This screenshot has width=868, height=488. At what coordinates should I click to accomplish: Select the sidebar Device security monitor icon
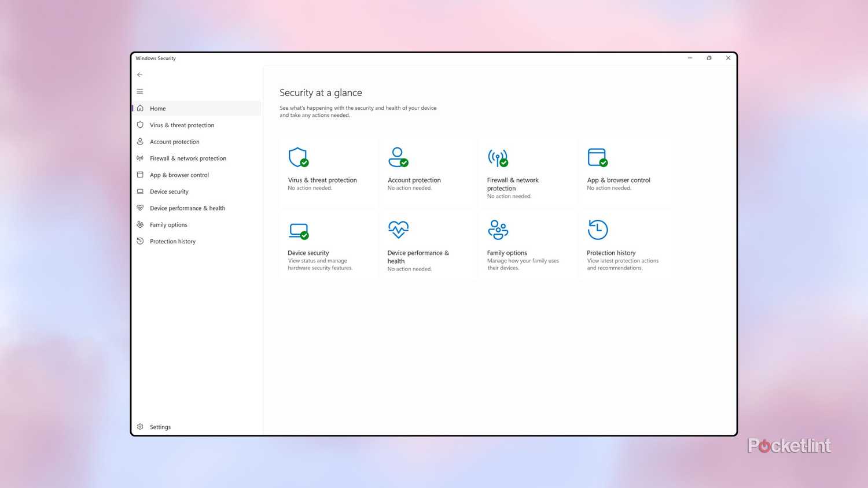(140, 191)
